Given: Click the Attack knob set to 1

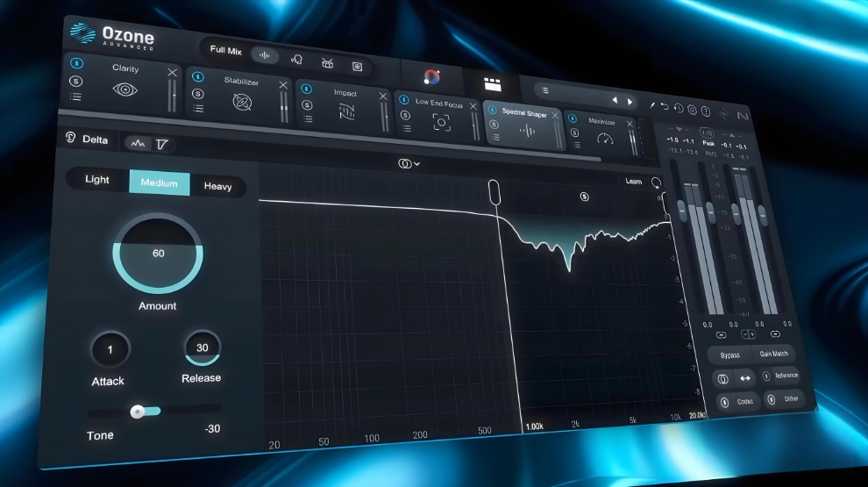Looking at the screenshot, I should (110, 349).
